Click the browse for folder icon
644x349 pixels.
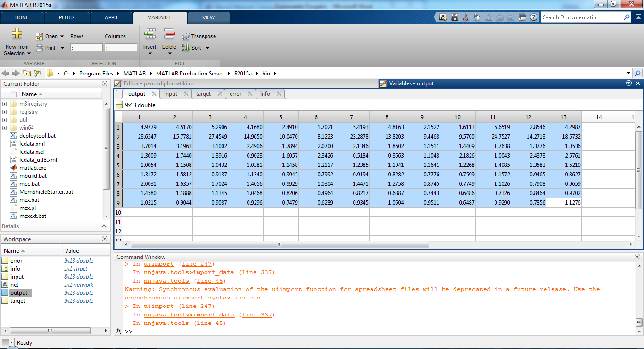point(38,73)
